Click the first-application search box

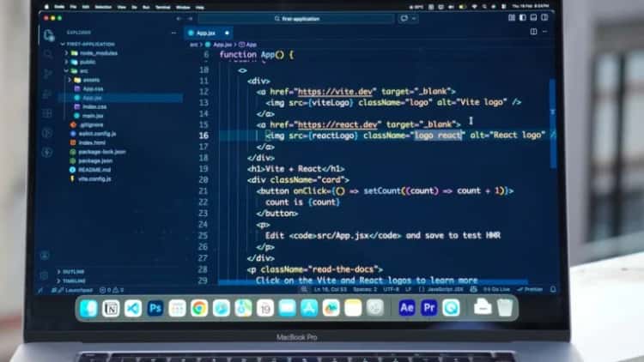[x=296, y=19]
